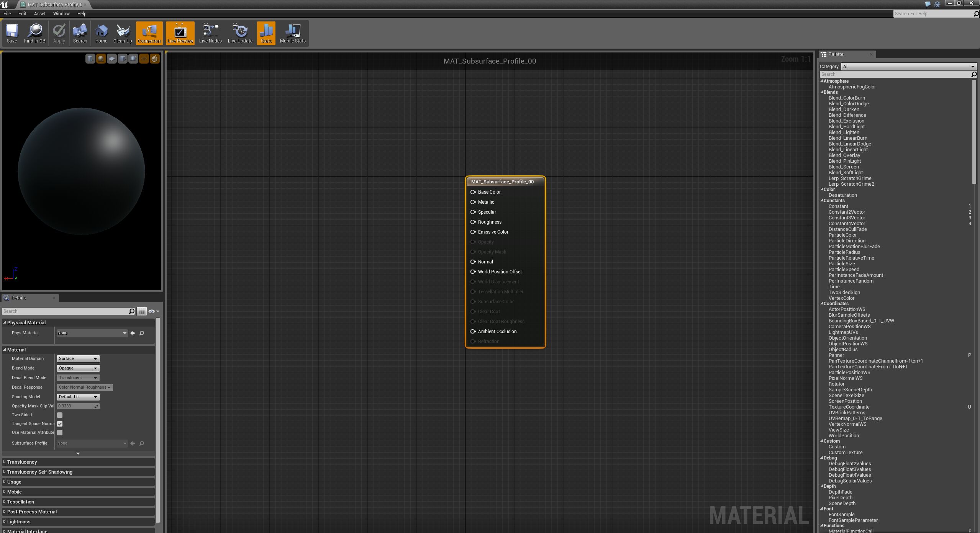
Task: Toggle the Live Nodes toolbar button
Action: point(210,33)
